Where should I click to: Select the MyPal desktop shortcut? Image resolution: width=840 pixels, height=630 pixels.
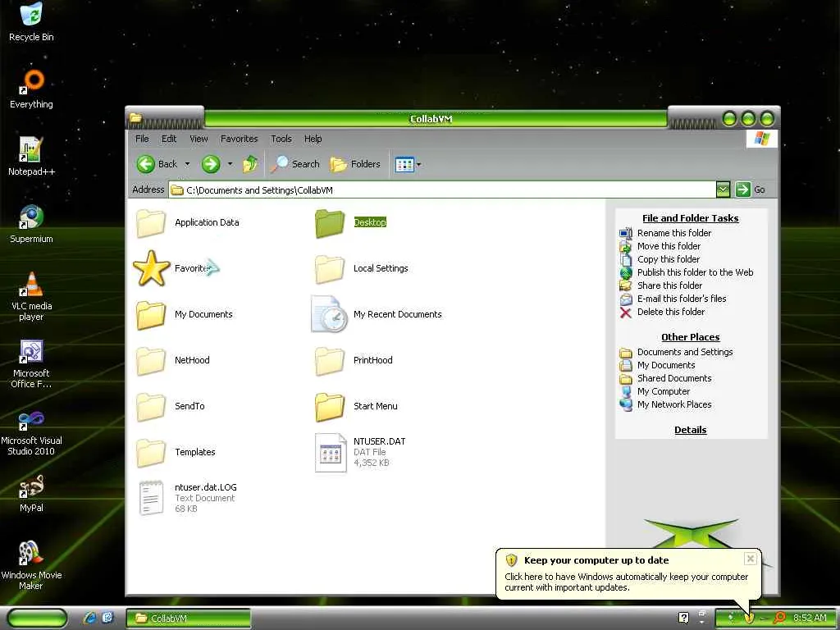pyautogui.click(x=31, y=493)
